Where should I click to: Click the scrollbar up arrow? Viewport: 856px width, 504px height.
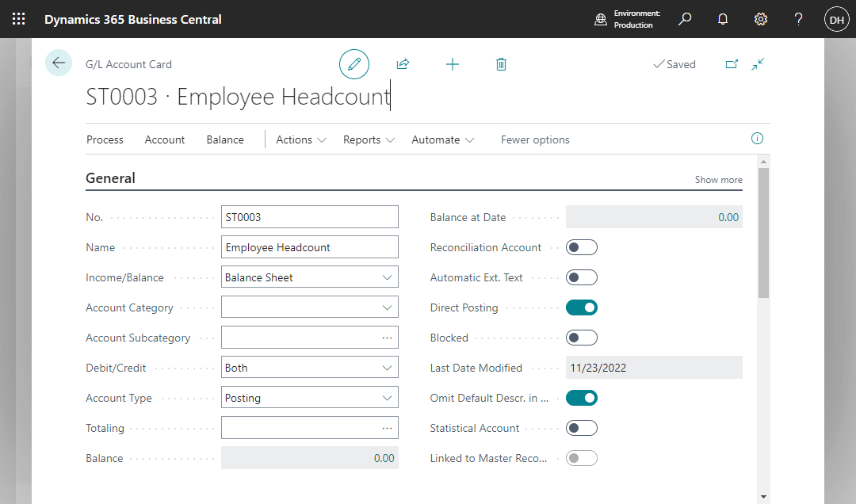[763, 162]
